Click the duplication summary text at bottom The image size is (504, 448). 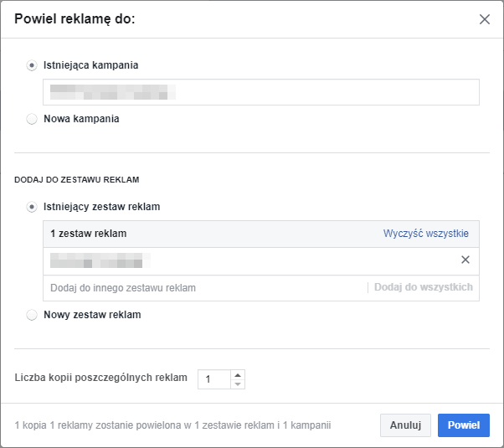click(172, 425)
